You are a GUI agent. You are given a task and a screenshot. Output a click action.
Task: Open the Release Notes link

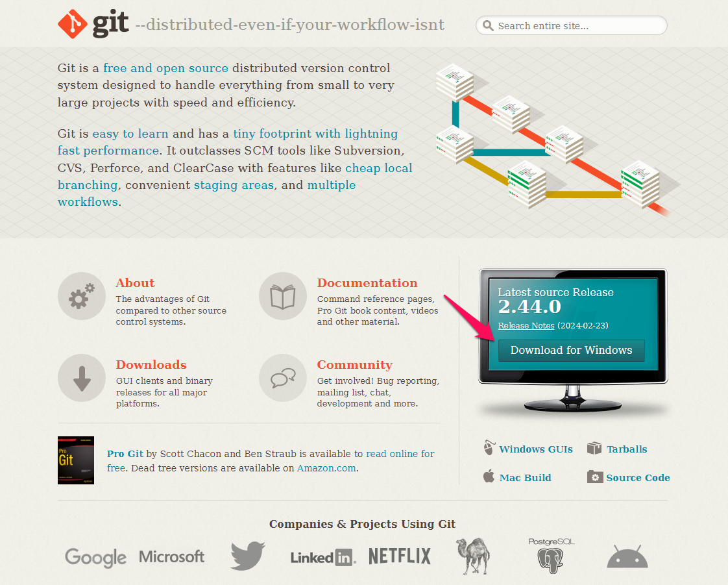tap(526, 326)
